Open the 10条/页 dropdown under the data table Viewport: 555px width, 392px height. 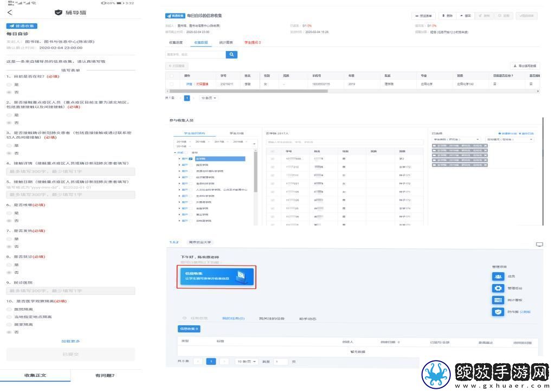(209, 98)
